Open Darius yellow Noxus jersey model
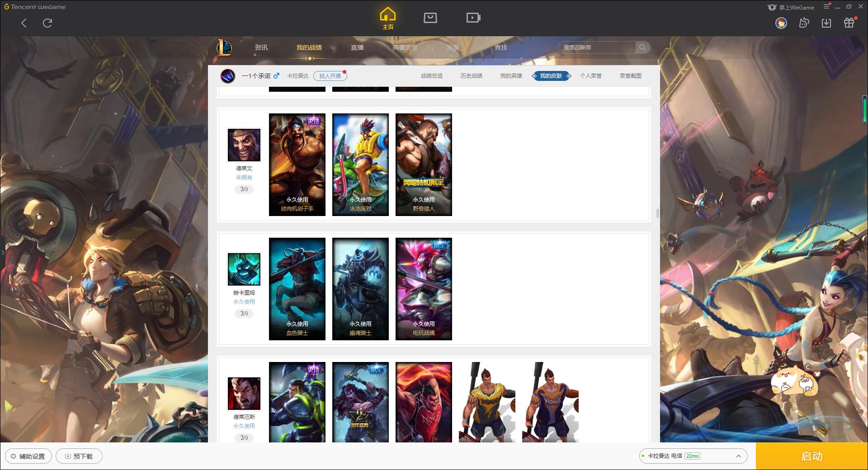This screenshot has height=470, width=868. tap(487, 402)
